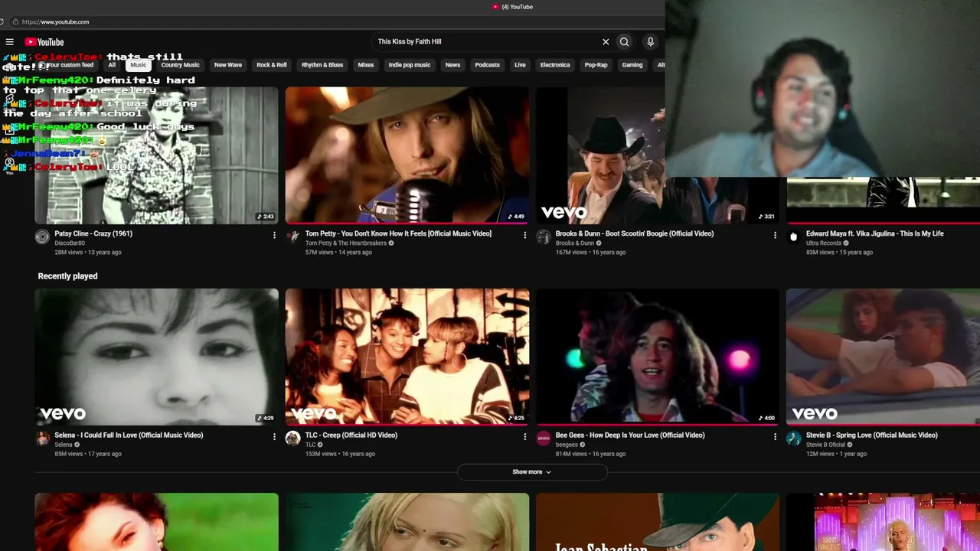Go to the YouTube home logo
980x551 pixels.
pos(44,42)
